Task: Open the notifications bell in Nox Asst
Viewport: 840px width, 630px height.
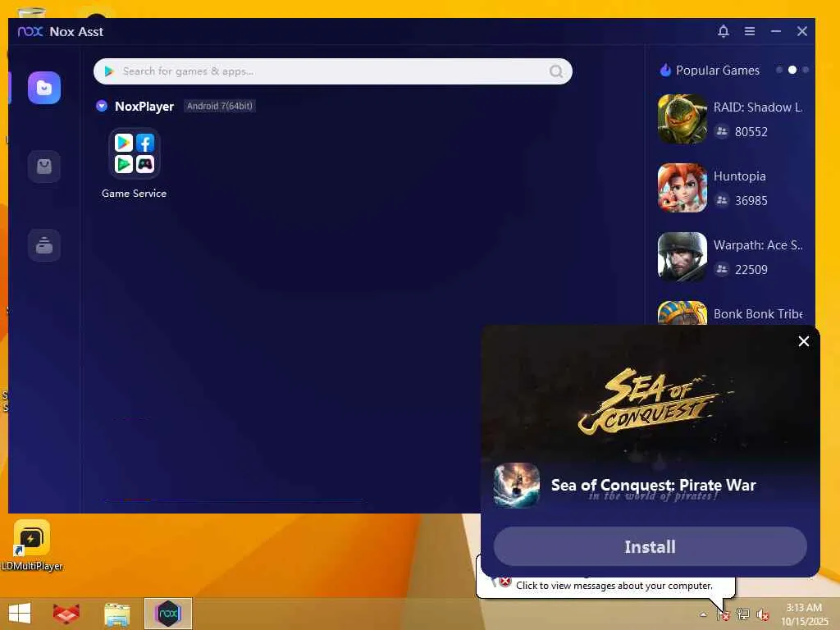Action: 724,31
